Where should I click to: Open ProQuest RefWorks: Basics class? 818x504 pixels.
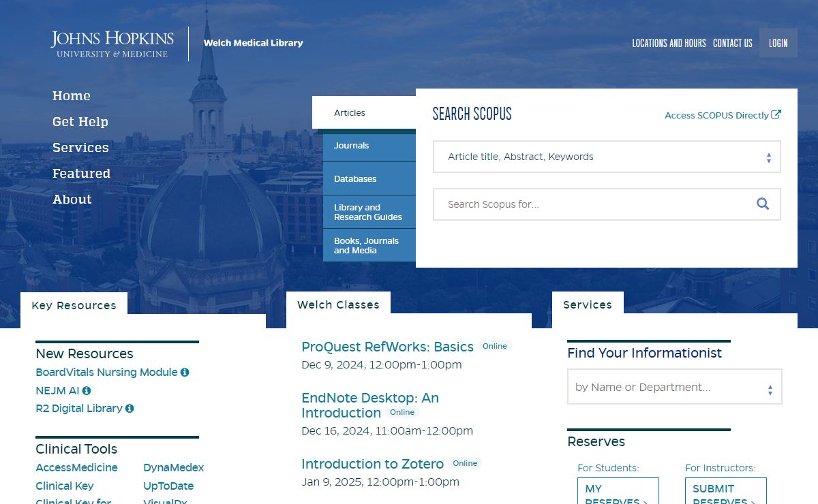pyautogui.click(x=387, y=347)
